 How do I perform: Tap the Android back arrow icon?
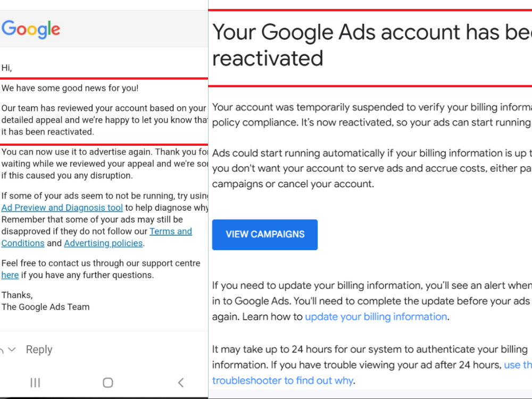pyautogui.click(x=181, y=383)
